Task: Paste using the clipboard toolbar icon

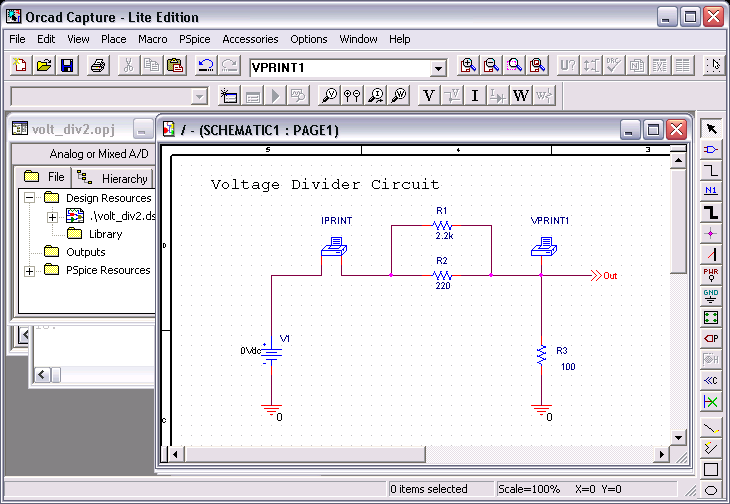Action: (175, 66)
